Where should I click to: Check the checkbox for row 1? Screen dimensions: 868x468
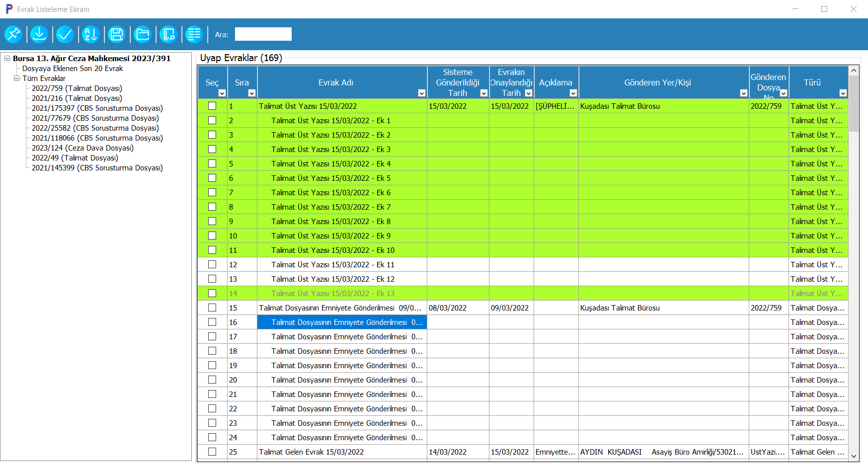(212, 106)
